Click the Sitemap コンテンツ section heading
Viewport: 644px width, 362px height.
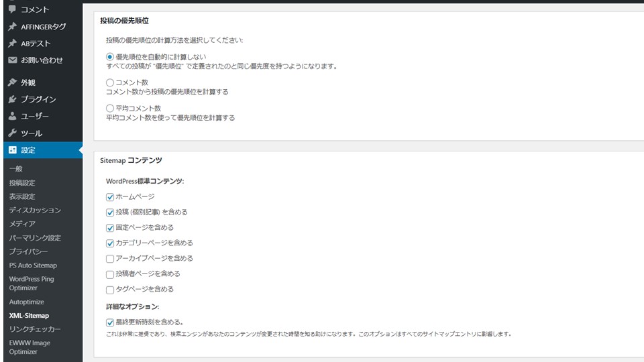[131, 160]
